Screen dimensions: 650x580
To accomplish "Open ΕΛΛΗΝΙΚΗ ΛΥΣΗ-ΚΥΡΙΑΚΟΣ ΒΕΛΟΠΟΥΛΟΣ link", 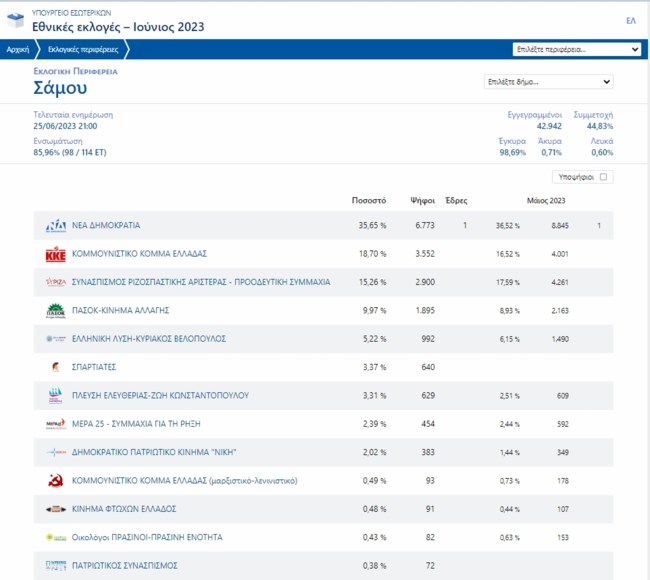I will point(149,339).
